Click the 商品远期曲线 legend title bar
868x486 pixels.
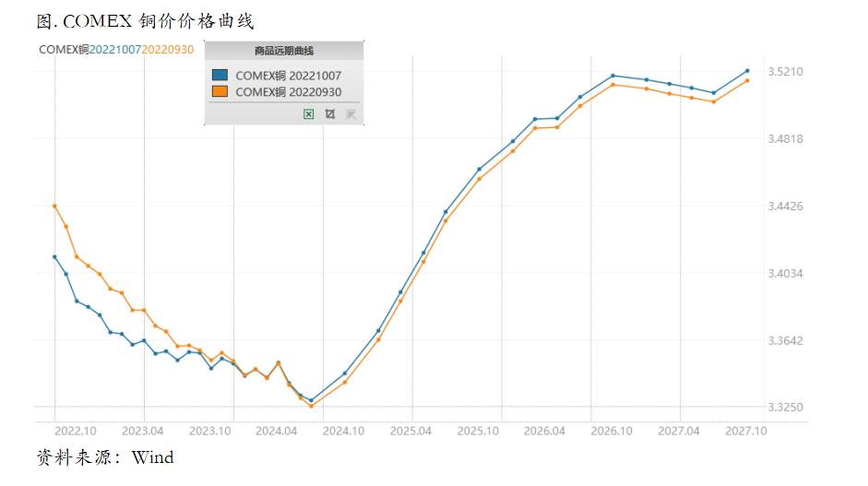coord(284,51)
